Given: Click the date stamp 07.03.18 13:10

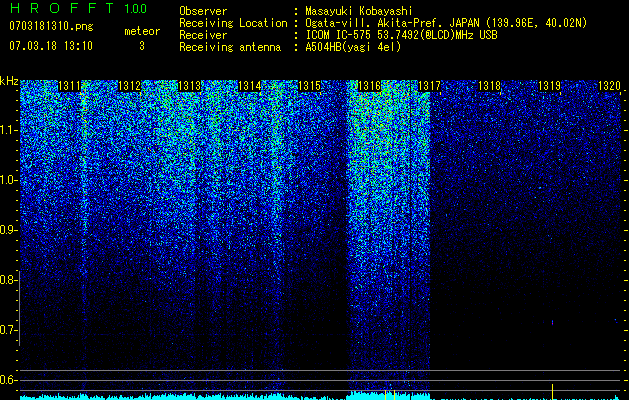Looking at the screenshot, I should tap(51, 45).
